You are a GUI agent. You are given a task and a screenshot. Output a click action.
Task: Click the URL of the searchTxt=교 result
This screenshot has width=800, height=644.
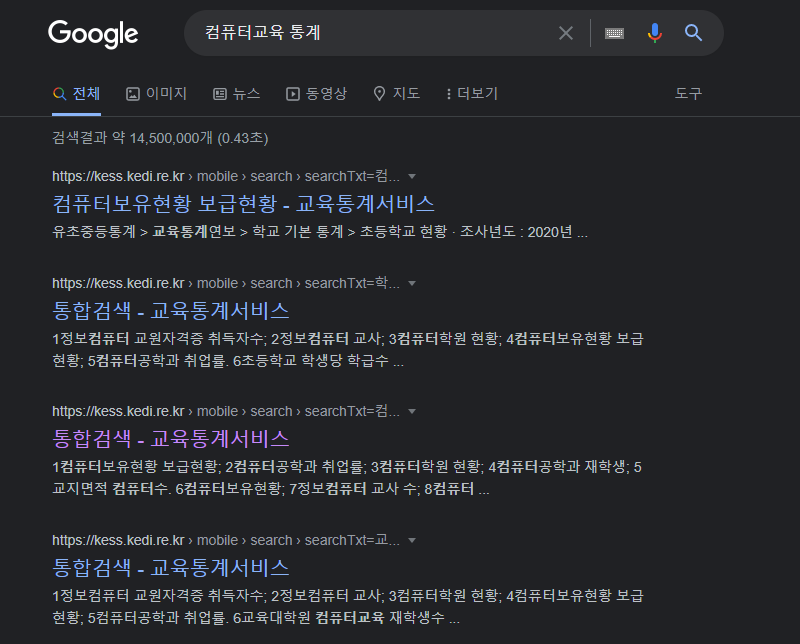(226, 540)
